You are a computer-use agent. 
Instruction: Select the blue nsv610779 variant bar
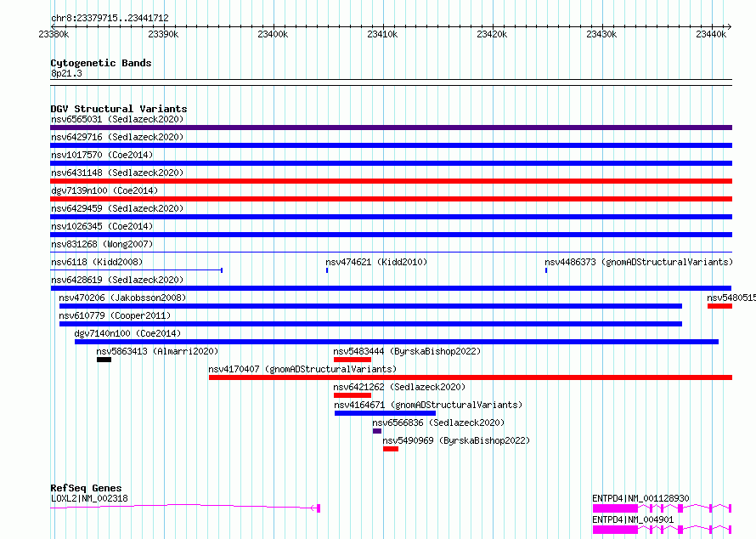point(370,324)
